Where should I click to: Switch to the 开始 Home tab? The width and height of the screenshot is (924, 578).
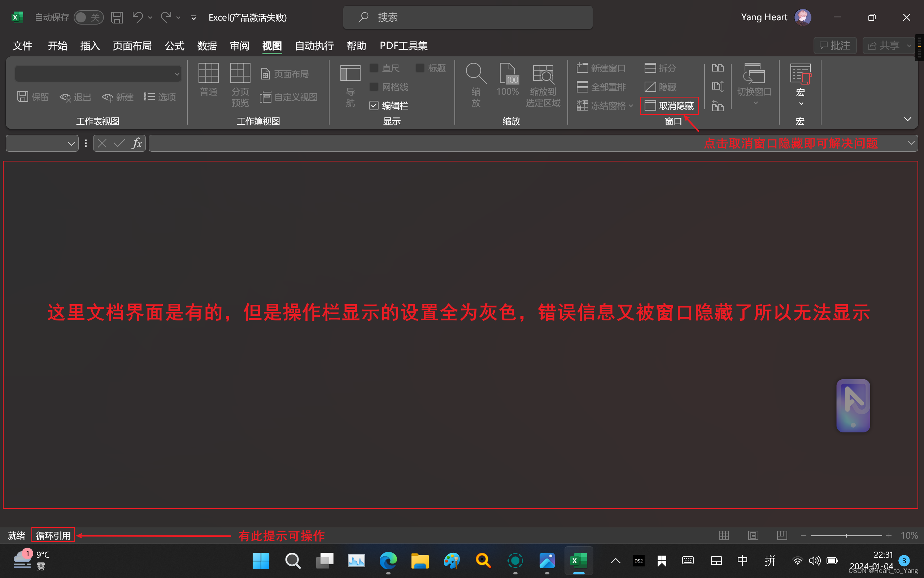pyautogui.click(x=57, y=46)
